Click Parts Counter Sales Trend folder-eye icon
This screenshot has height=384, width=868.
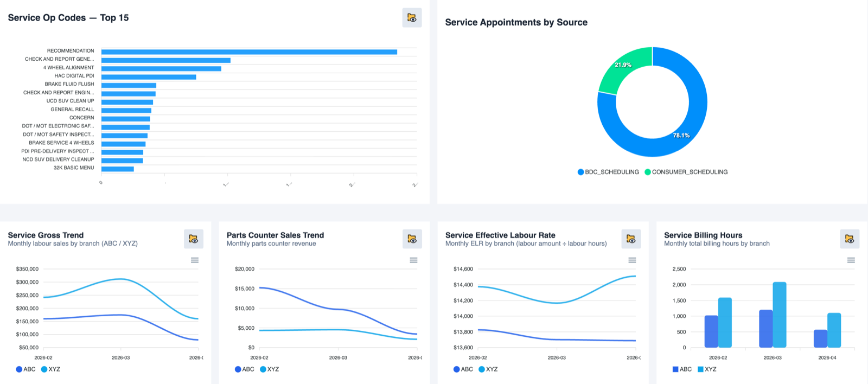pos(412,239)
